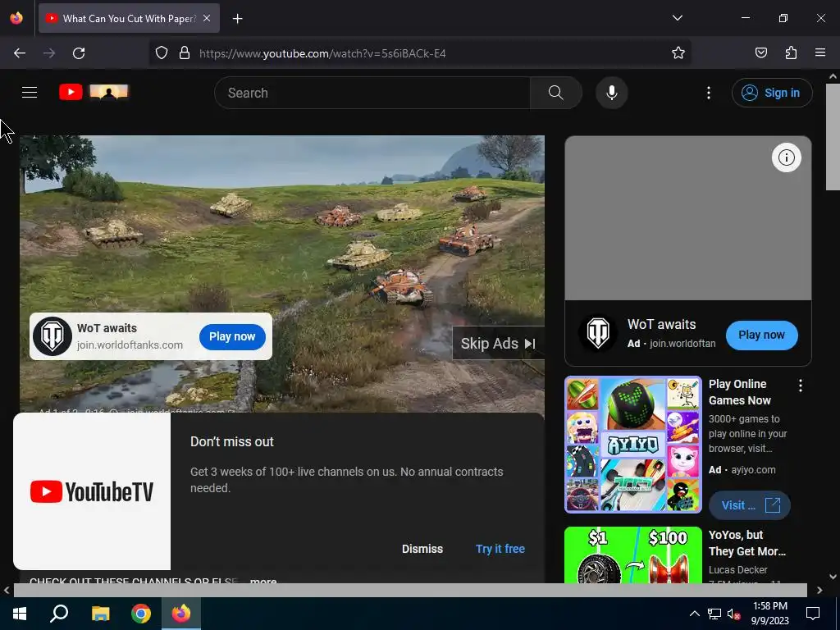Screen dimensions: 840x630
Task: Open YoYos video thumbnail
Action: (x=632, y=555)
